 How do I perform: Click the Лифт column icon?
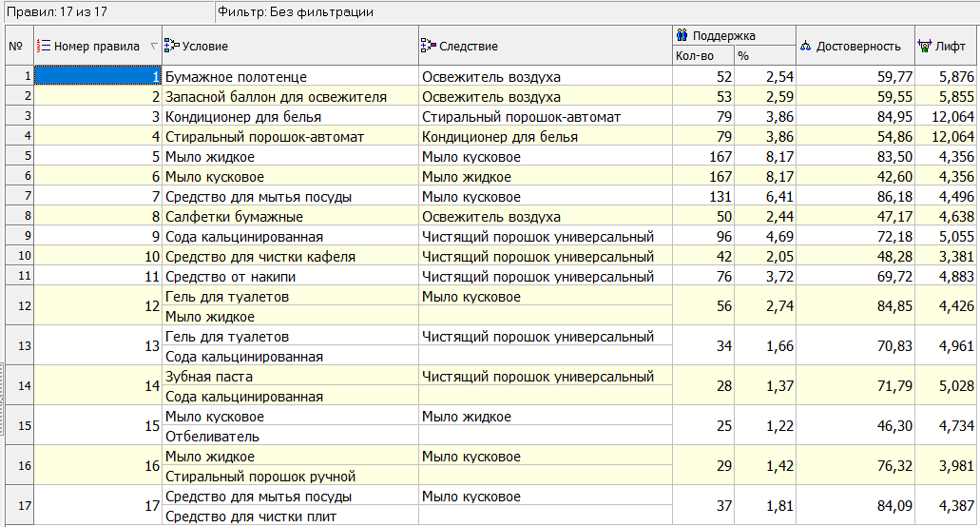point(925,46)
